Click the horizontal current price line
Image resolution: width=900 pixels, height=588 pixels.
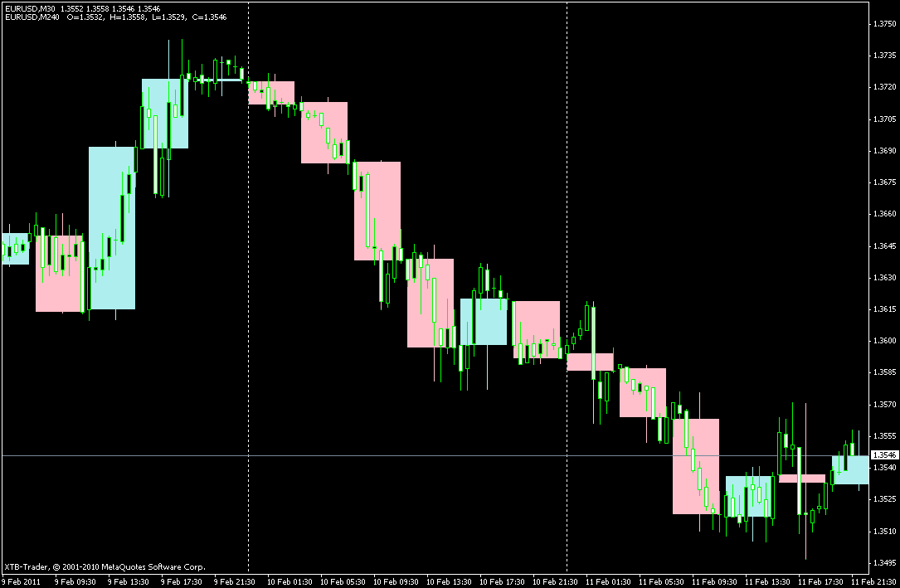[435, 456]
